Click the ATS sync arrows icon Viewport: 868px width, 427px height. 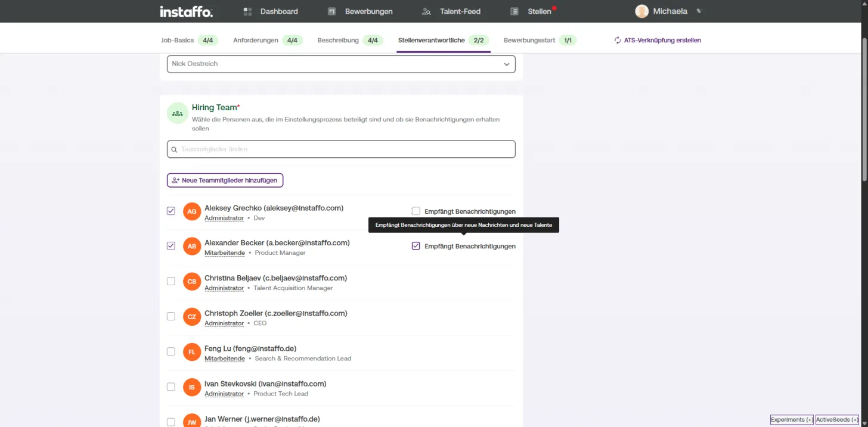tap(618, 40)
